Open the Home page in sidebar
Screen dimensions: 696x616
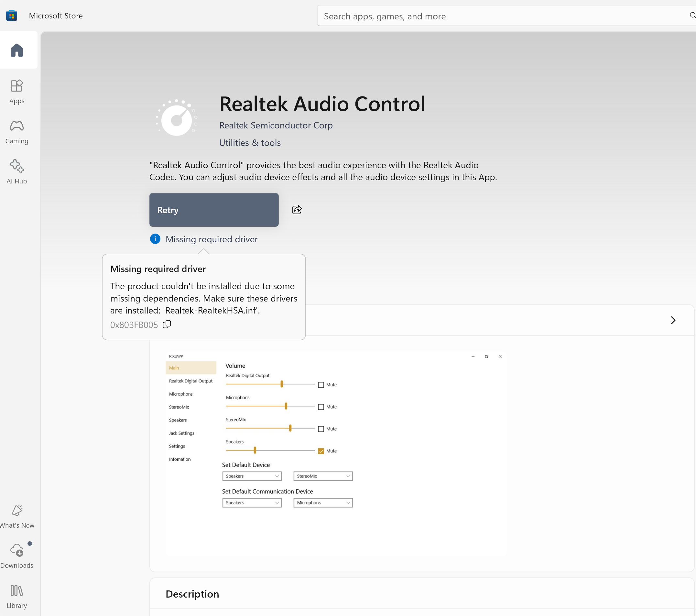click(17, 50)
